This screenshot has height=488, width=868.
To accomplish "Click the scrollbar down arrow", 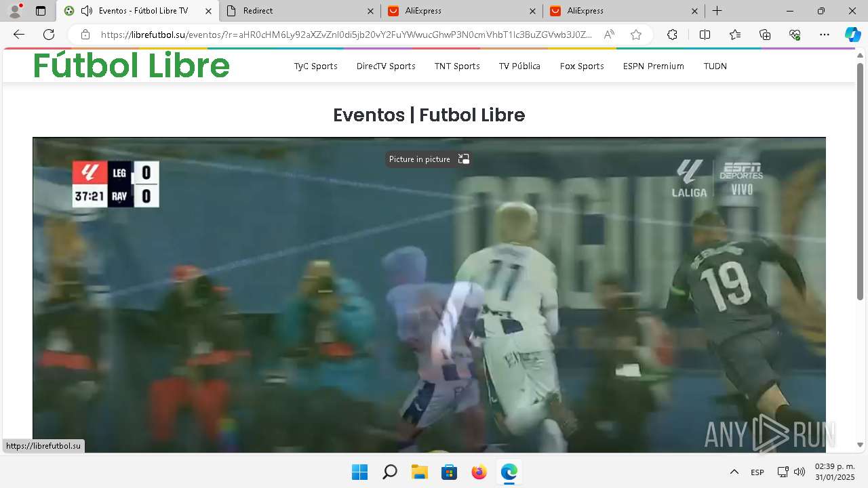I will click(x=860, y=445).
